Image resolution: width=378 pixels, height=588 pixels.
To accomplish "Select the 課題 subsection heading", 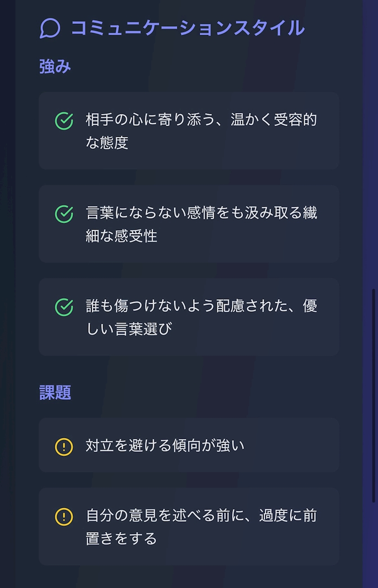I will click(55, 392).
